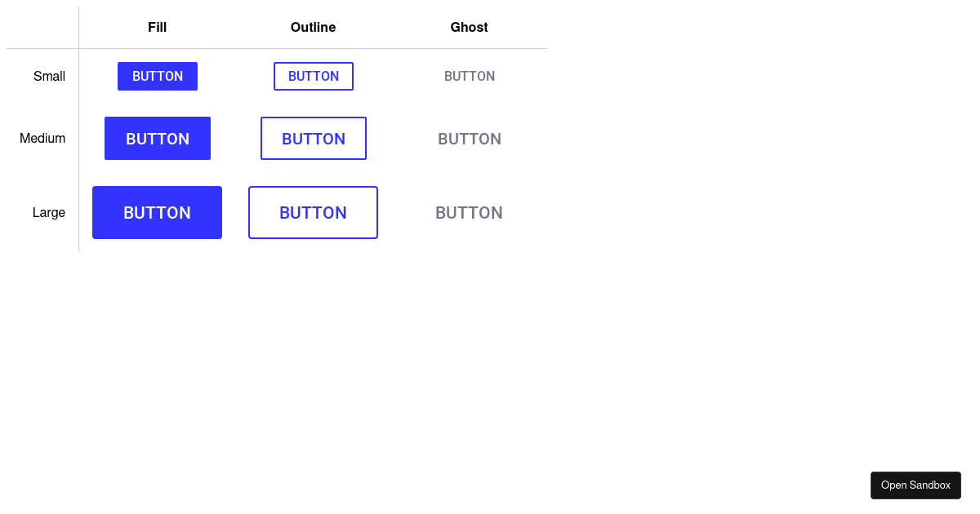The image size is (980, 514).
Task: Click the small Fill BUTTON
Action: click(157, 76)
